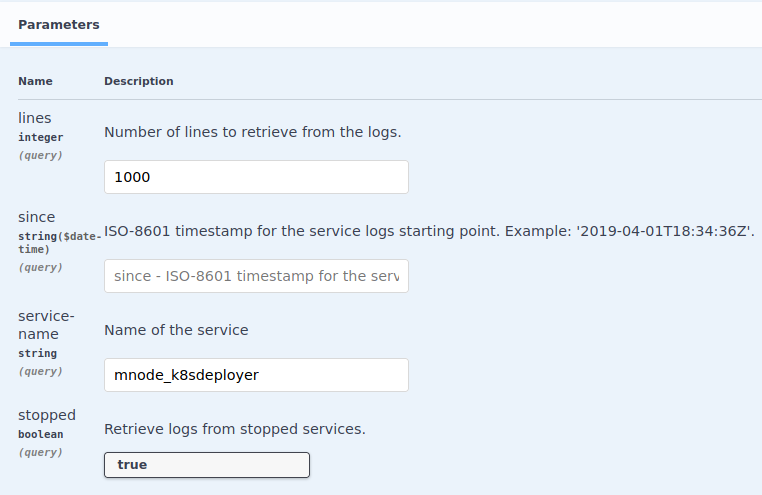Focus the since timestamp input field
Image resolution: width=762 pixels, height=495 pixels.
click(256, 276)
